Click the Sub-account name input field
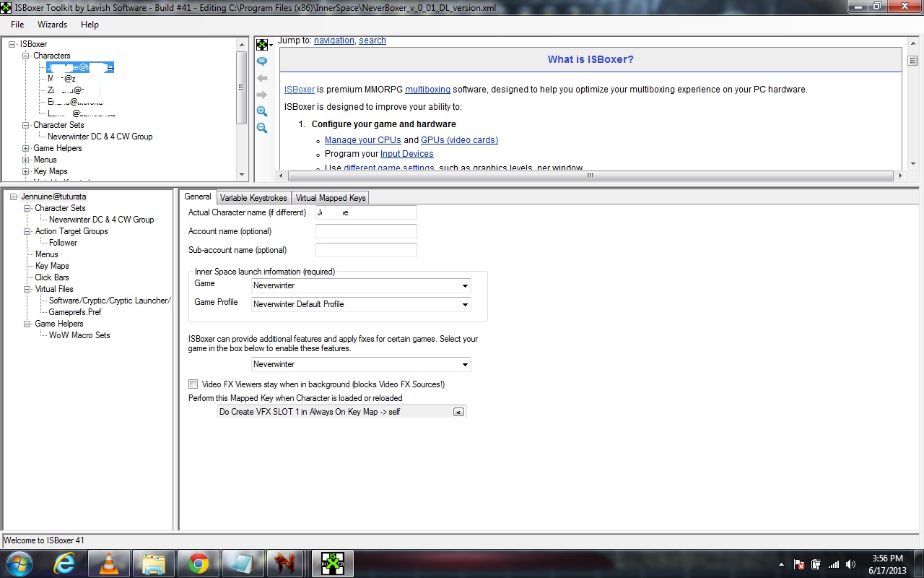Screen dimensions: 924x578 (366, 250)
